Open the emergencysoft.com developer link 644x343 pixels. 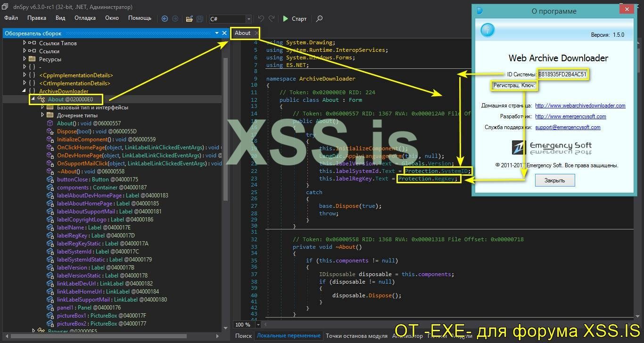click(570, 116)
